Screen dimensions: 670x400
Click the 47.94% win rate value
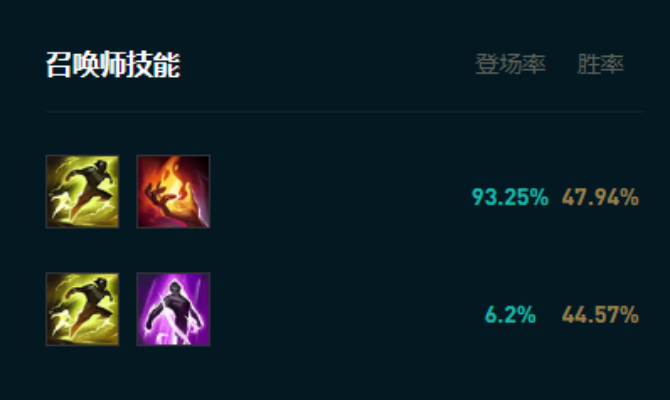(600, 197)
